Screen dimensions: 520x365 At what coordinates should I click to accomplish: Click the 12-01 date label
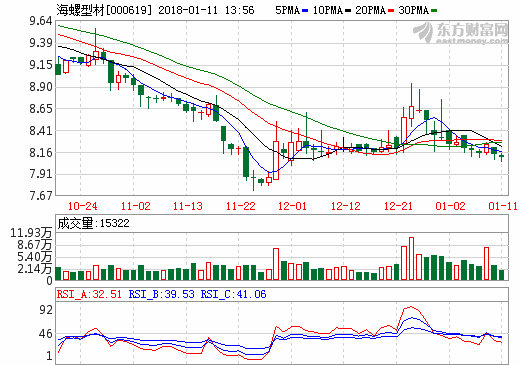click(292, 206)
